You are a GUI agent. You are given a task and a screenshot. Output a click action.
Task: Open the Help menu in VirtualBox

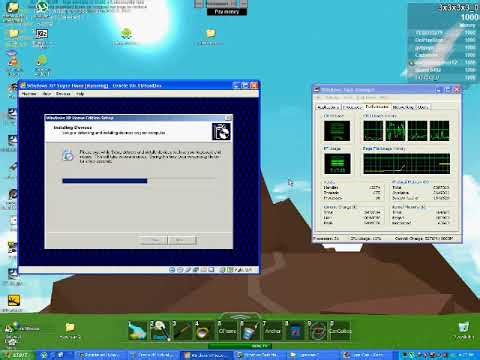[x=80, y=94]
